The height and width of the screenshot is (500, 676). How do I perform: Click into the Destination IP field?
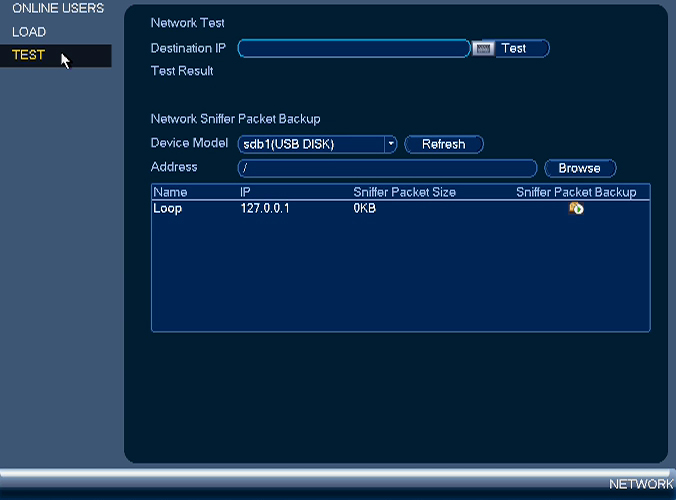point(354,48)
